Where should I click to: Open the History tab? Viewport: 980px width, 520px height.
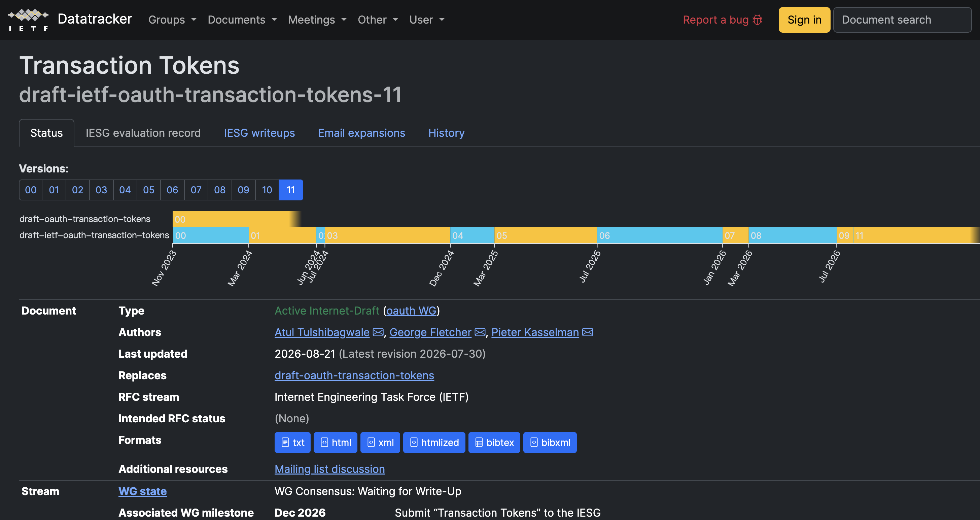pos(446,133)
